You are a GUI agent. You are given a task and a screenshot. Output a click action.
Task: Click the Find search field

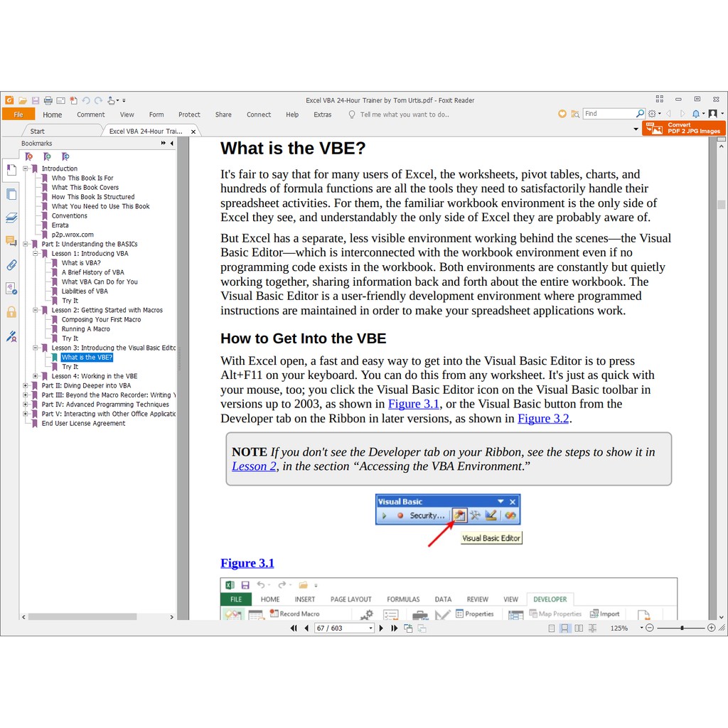click(x=608, y=114)
